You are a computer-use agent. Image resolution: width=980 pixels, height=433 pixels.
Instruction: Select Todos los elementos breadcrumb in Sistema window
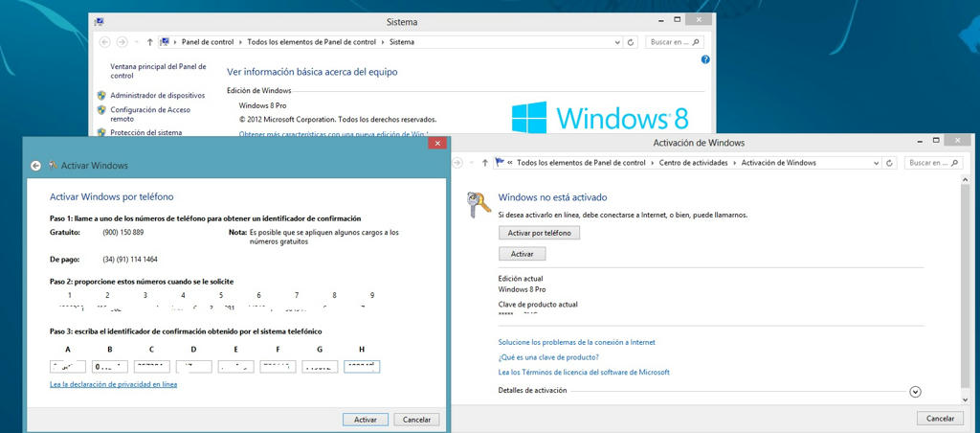(312, 42)
